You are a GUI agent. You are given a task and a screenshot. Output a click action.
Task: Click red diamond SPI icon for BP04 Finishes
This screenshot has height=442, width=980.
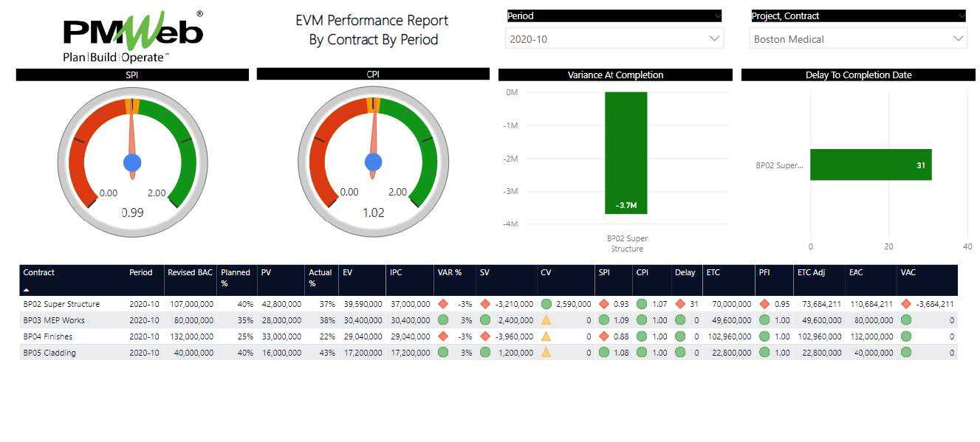(604, 336)
